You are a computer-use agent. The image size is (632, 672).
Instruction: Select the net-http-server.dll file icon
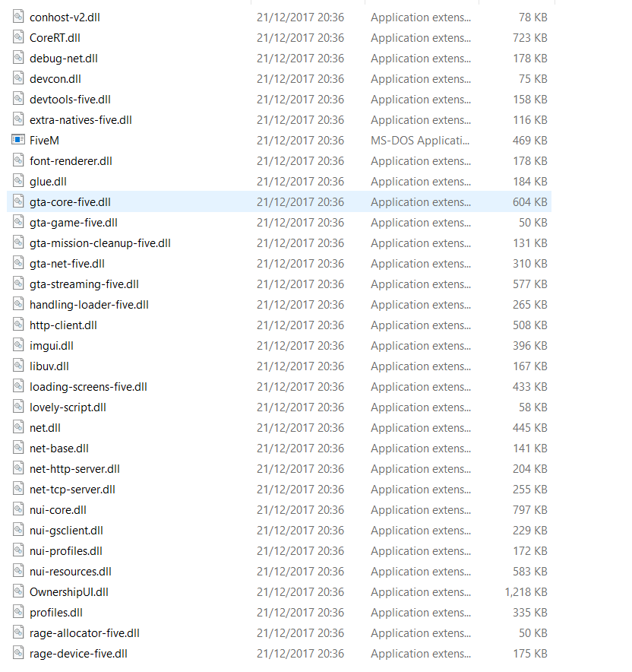pyautogui.click(x=18, y=469)
